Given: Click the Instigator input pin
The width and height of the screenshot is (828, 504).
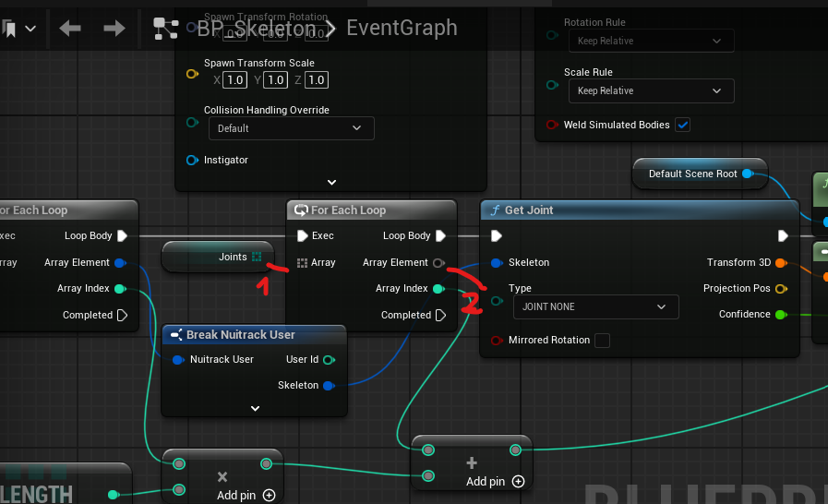Looking at the screenshot, I should pyautogui.click(x=192, y=160).
